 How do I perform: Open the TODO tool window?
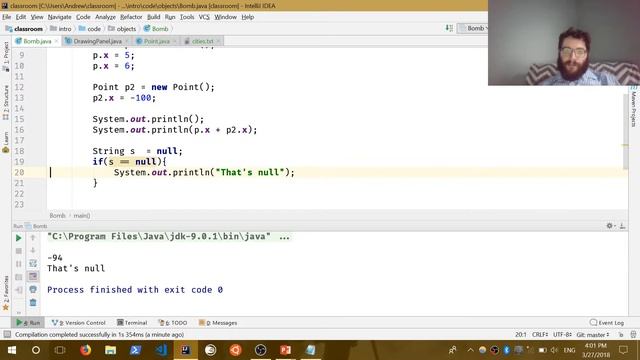tap(173, 323)
